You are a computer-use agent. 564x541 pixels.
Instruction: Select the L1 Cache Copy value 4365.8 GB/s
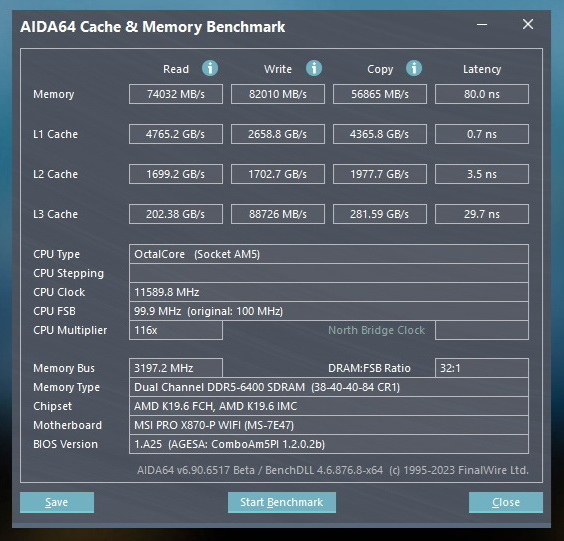(380, 134)
